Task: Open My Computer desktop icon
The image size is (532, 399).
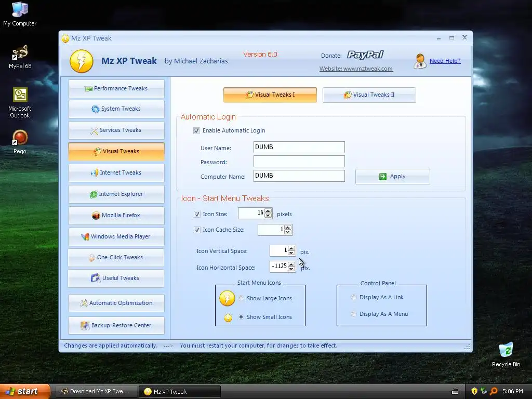Action: (x=20, y=14)
